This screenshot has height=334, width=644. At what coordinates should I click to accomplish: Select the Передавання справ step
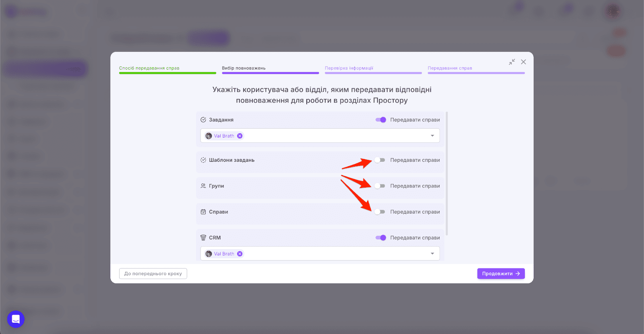coord(476,70)
